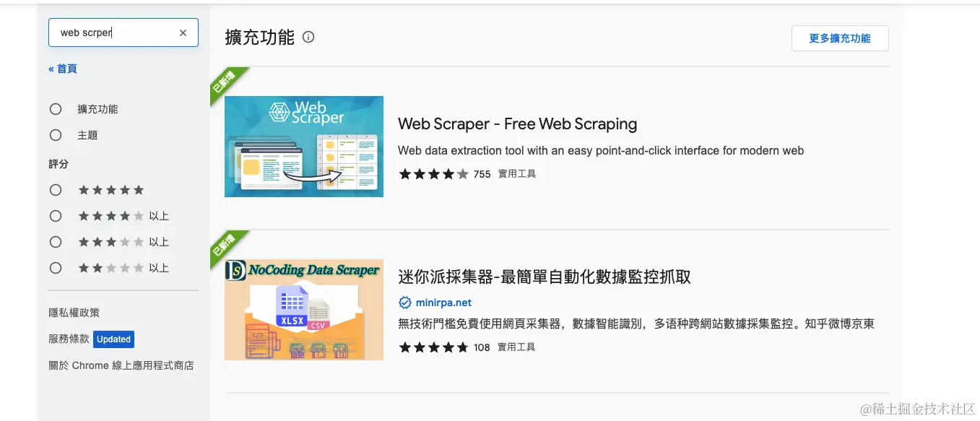Select the three stars and up filter
Image resolution: width=980 pixels, height=421 pixels.
(56, 242)
